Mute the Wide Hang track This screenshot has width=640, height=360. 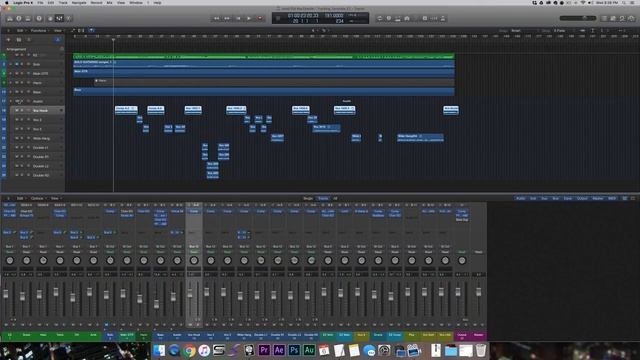[x=17, y=138]
